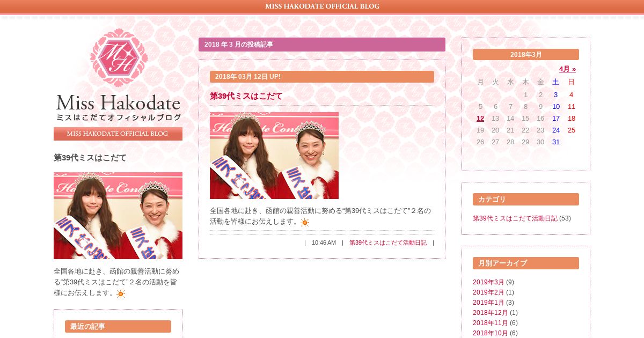This screenshot has height=338, width=644.
Task: Click the calendar date 17
Action: coord(556,119)
